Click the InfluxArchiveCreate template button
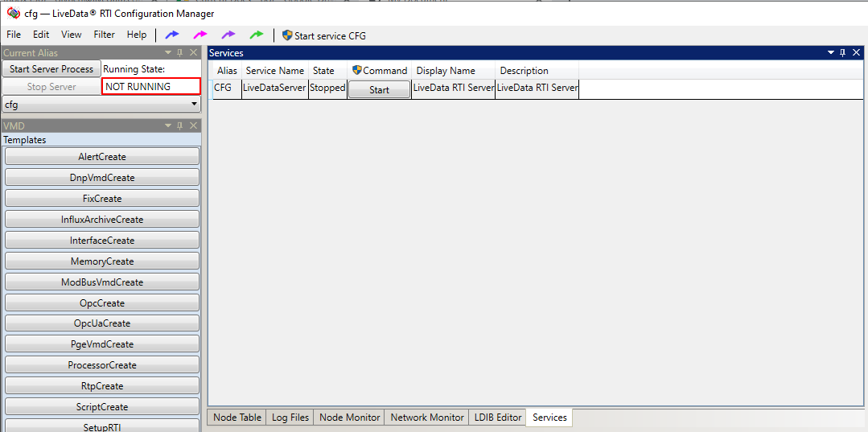868x432 pixels. 102,220
